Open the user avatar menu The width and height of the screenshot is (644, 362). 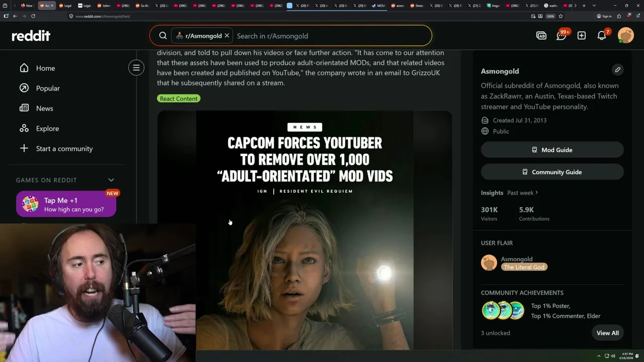point(626,35)
